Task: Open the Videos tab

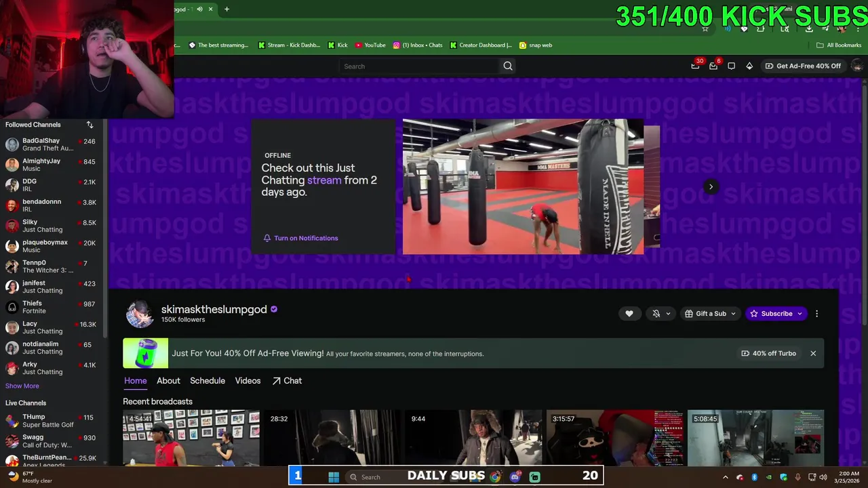Action: 248,381
